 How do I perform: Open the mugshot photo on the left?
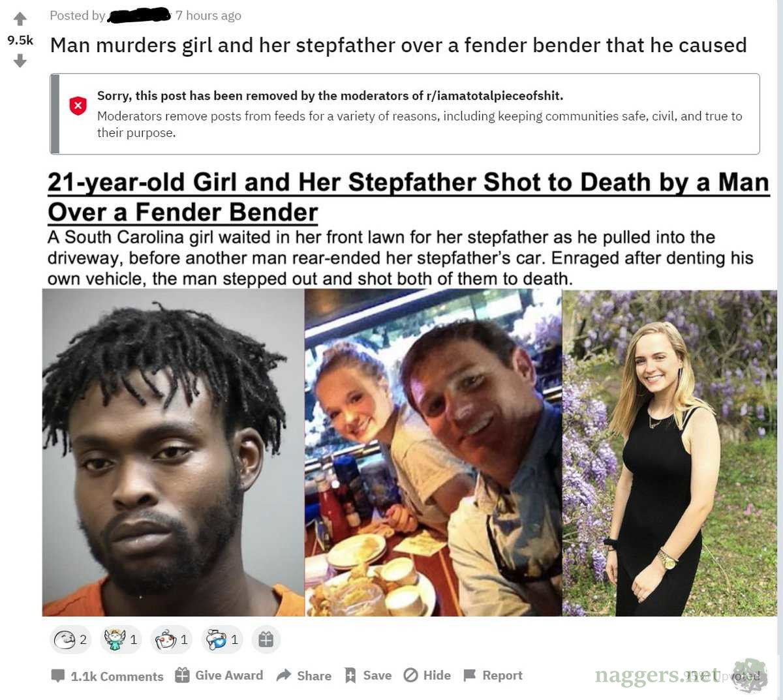[x=174, y=453]
